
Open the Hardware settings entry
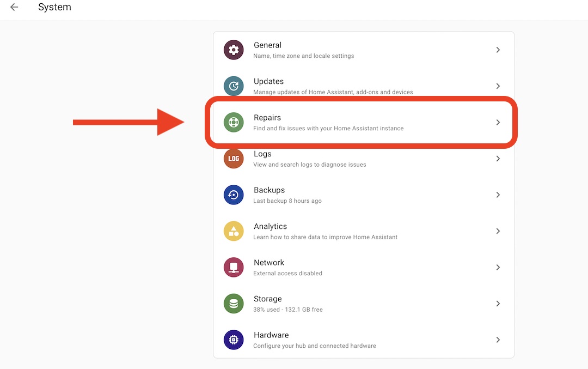(x=363, y=340)
